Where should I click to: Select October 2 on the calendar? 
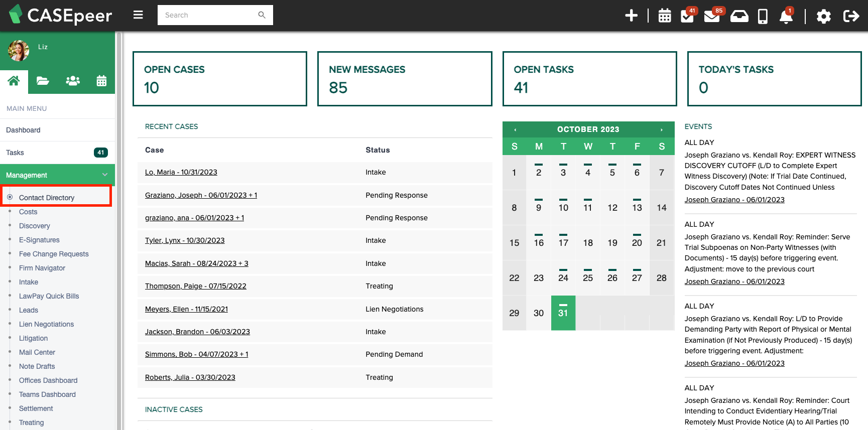coord(539,172)
